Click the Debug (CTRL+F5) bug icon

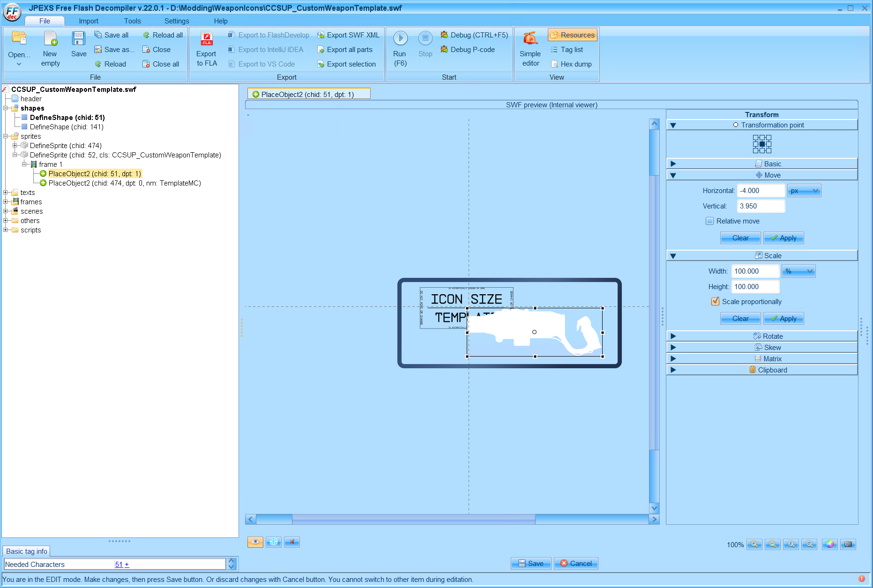[444, 35]
